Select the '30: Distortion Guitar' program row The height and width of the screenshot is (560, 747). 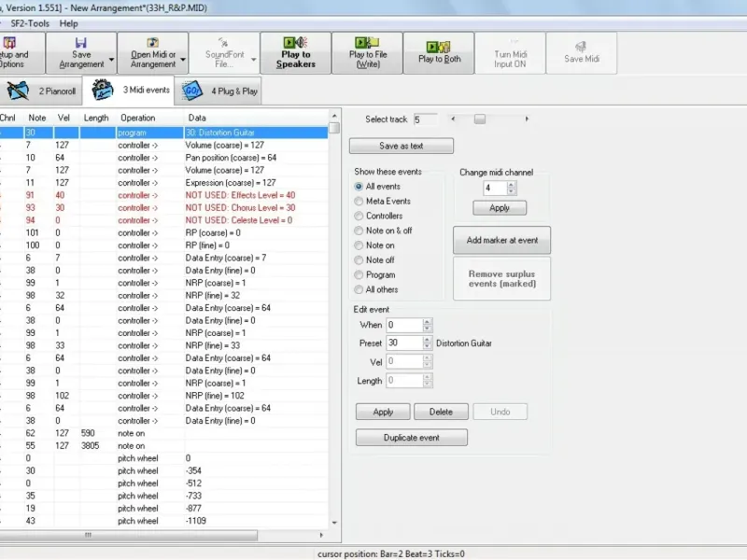[x=164, y=133]
